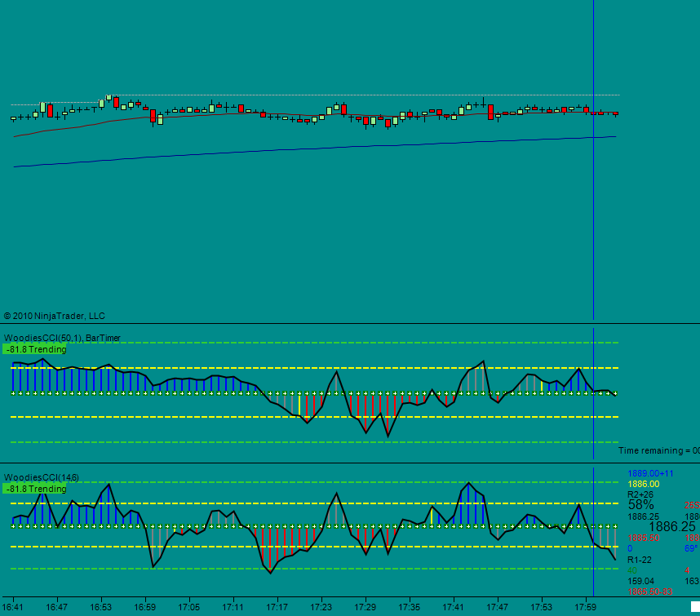Screen dimensions: 700x616
Task: Click the 17:05 time axis label
Action: [x=188, y=608]
